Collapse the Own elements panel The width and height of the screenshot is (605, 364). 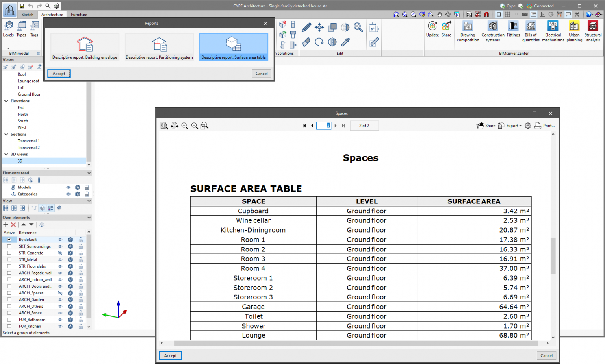[89, 218]
